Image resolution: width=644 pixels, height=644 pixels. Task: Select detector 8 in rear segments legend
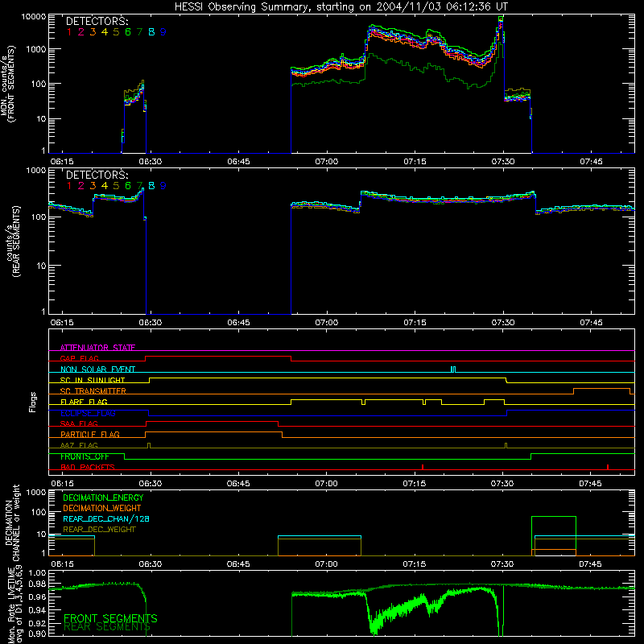pyautogui.click(x=151, y=186)
